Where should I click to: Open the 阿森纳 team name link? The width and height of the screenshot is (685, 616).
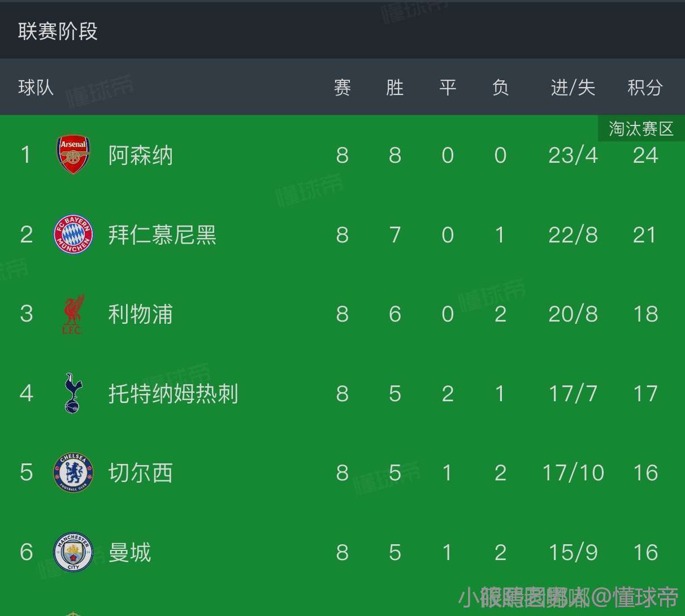pyautogui.click(x=141, y=155)
